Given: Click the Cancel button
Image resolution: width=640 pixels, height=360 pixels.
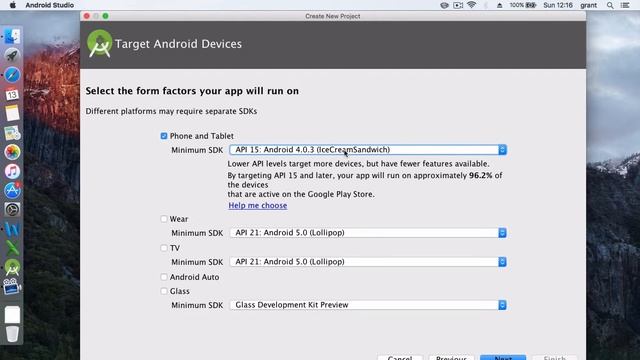Looking at the screenshot, I should pyautogui.click(x=400, y=357).
